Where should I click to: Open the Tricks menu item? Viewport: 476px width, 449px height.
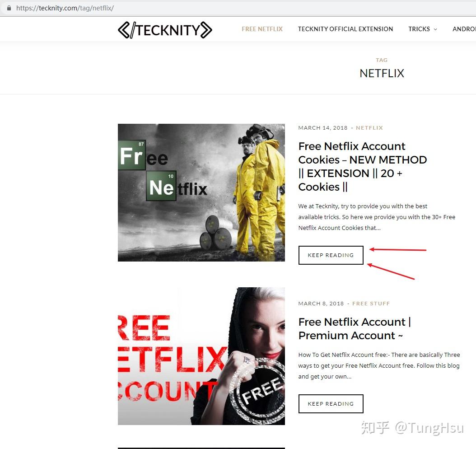(419, 29)
